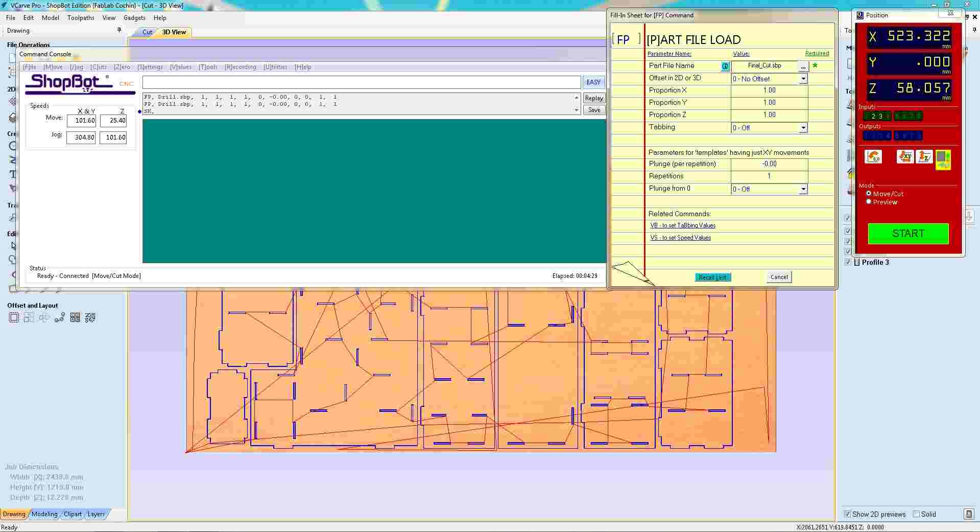The height and width of the screenshot is (532, 980).
Task: Click the Offset selected objects icon
Action: point(14,317)
